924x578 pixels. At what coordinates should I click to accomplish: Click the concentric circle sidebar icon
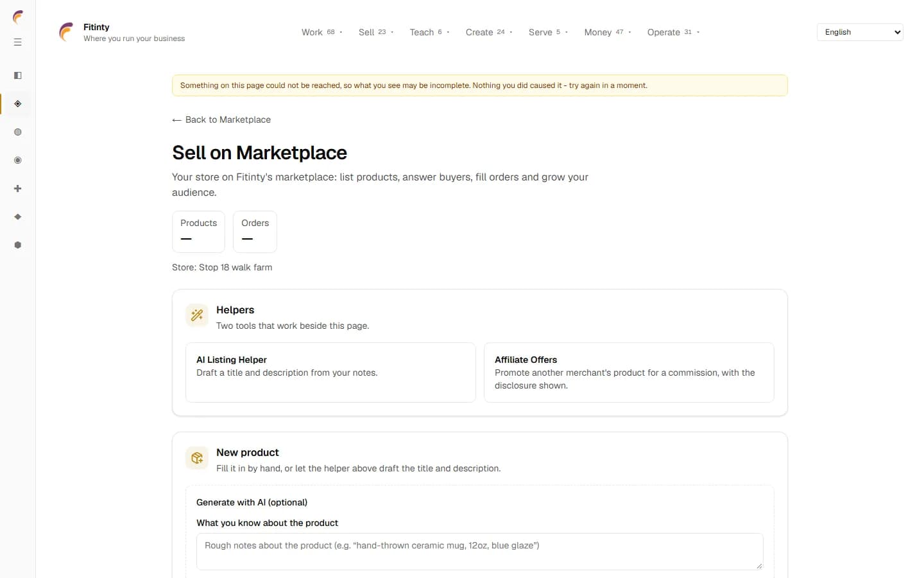18,161
